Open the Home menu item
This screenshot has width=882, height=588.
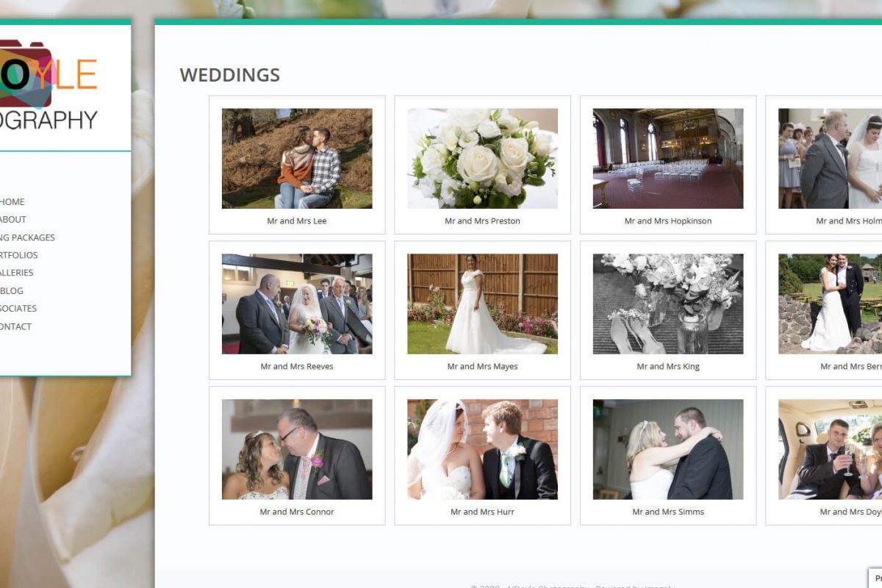pyautogui.click(x=12, y=201)
